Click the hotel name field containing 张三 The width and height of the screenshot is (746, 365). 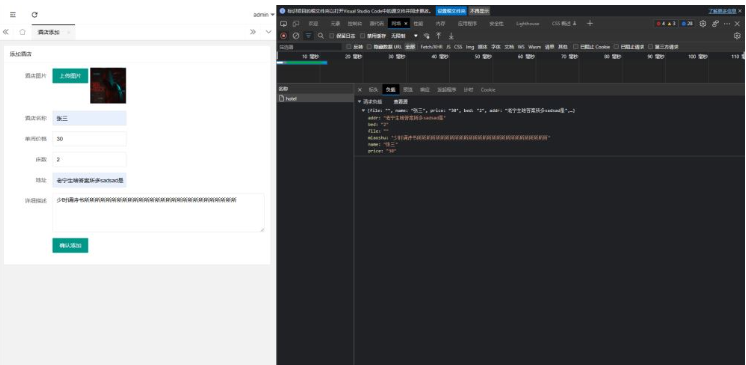tap(89, 118)
